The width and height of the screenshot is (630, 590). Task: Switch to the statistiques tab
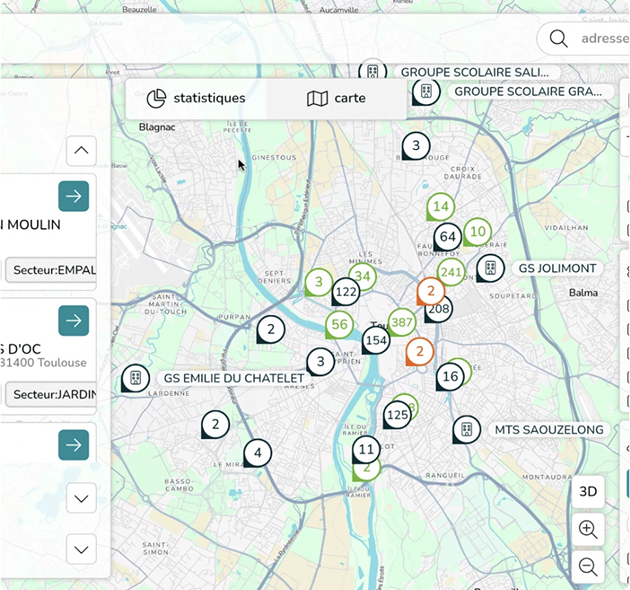[x=196, y=98]
